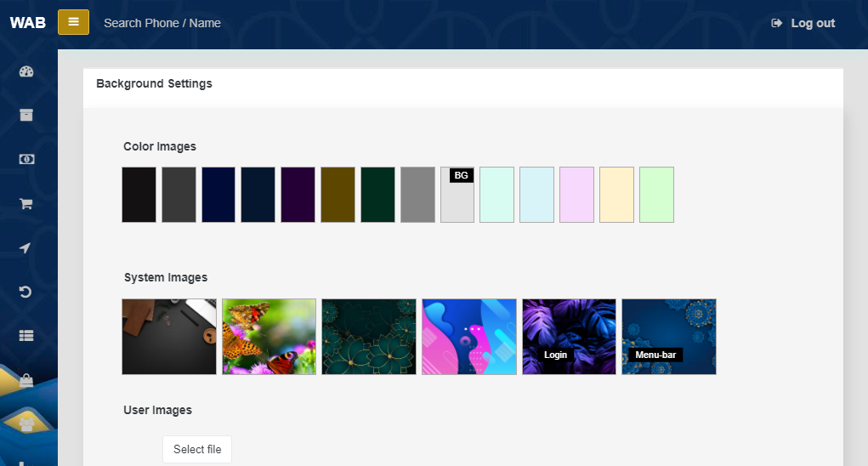Click the undo arrow sidebar icon
868x466 pixels.
click(26, 292)
